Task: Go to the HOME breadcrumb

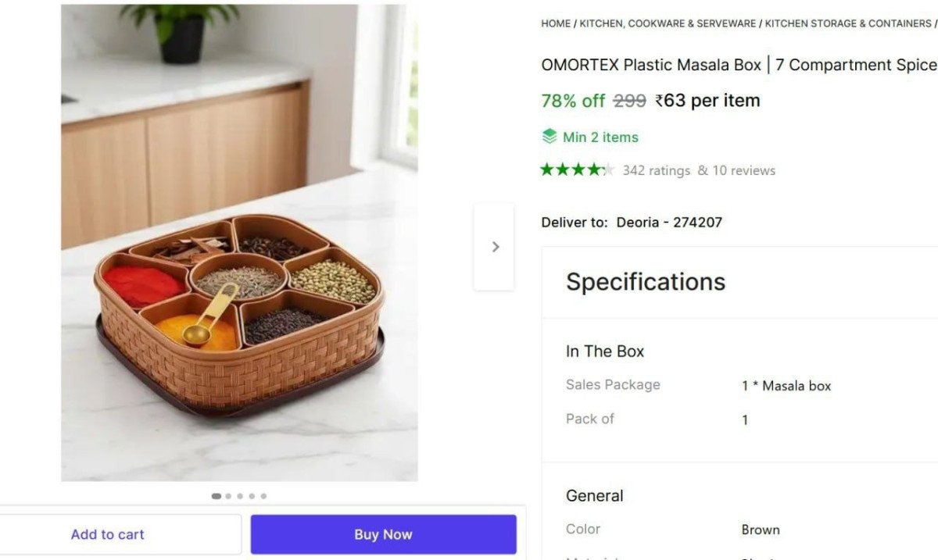Action: (x=556, y=23)
